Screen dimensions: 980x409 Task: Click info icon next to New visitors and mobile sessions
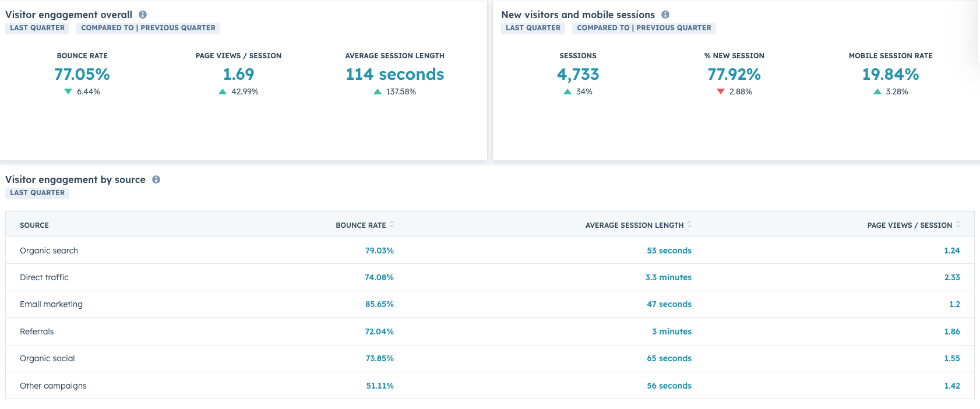point(665,15)
